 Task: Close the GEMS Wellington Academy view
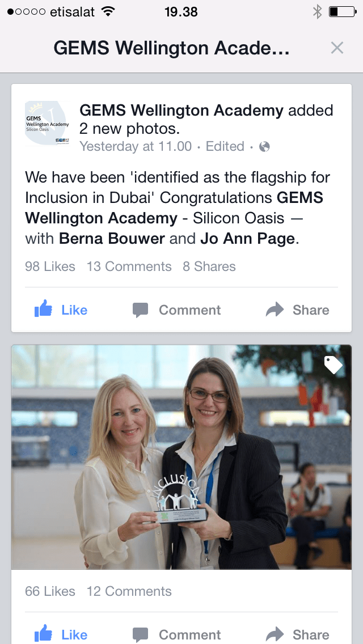[337, 48]
